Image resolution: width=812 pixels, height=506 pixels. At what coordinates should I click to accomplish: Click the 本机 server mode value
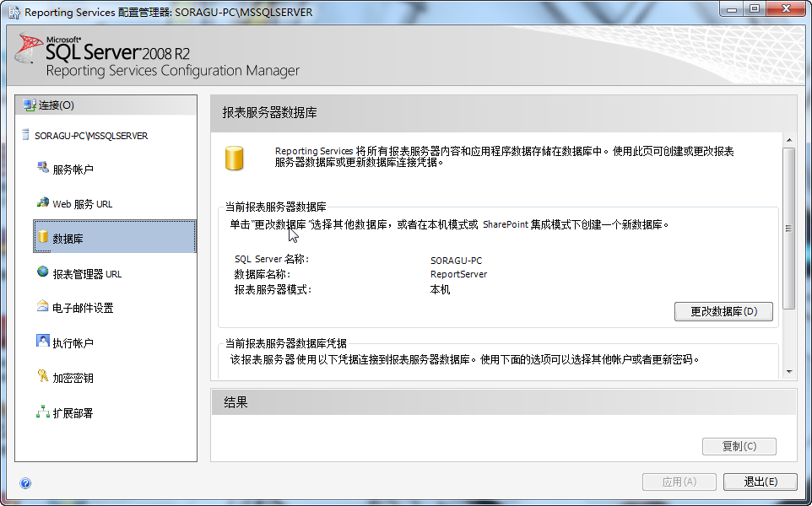click(440, 290)
